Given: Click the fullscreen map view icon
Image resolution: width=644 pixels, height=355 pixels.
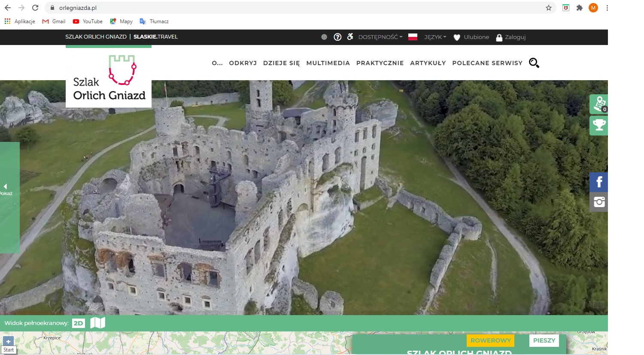Looking at the screenshot, I should pyautogui.click(x=97, y=323).
